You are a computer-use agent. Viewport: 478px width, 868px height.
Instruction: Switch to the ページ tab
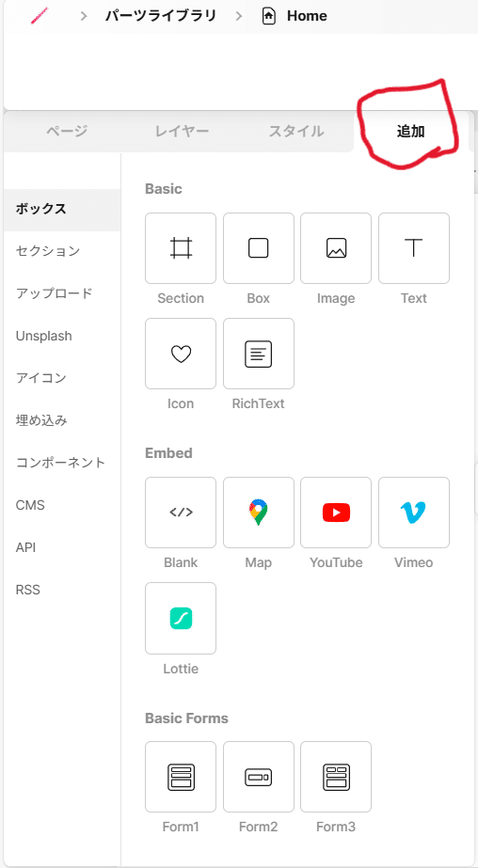click(x=67, y=132)
